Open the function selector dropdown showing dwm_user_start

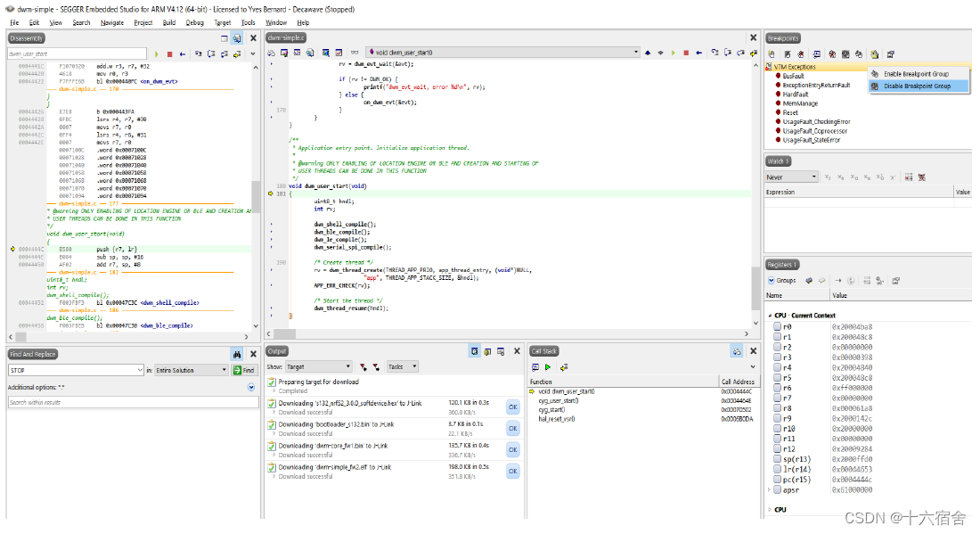coord(503,53)
